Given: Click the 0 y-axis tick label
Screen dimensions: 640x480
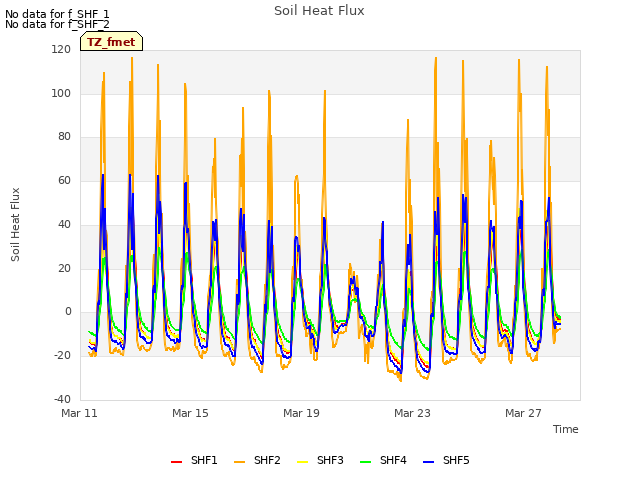Looking at the screenshot, I should pos(68,311).
